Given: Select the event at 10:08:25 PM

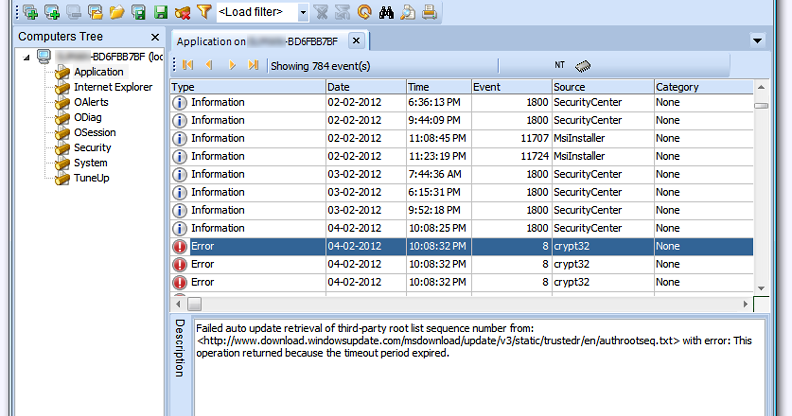Looking at the screenshot, I should [x=462, y=228].
